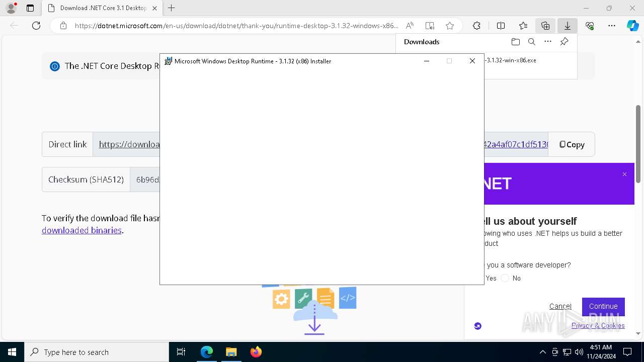
Task: Open Task View on taskbar
Action: pyautogui.click(x=181, y=352)
